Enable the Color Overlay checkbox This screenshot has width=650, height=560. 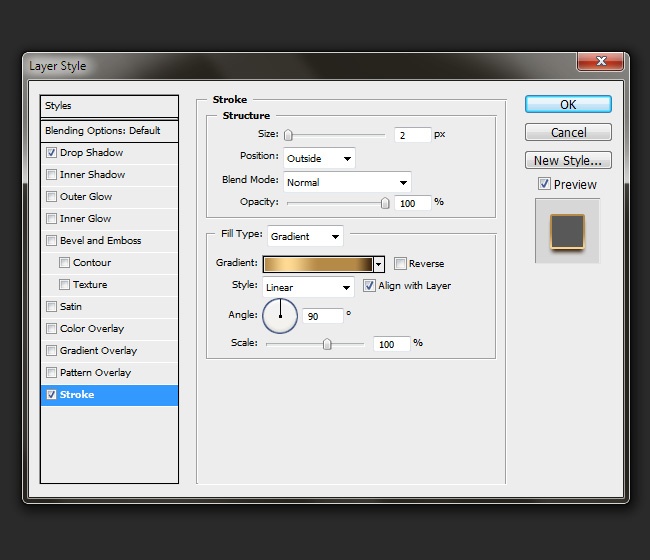click(51, 328)
